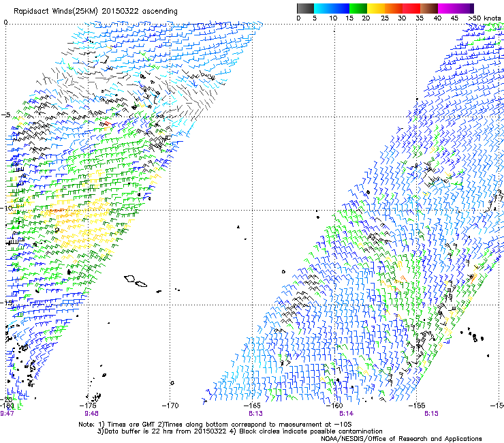
Task: Click the '-155' longitude axis label
Action: click(417, 406)
